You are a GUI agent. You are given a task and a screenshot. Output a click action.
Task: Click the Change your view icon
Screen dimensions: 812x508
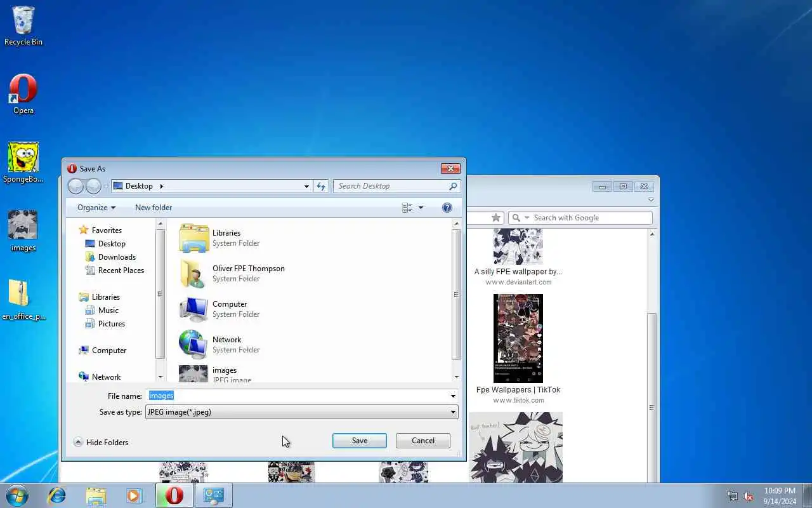(407, 208)
